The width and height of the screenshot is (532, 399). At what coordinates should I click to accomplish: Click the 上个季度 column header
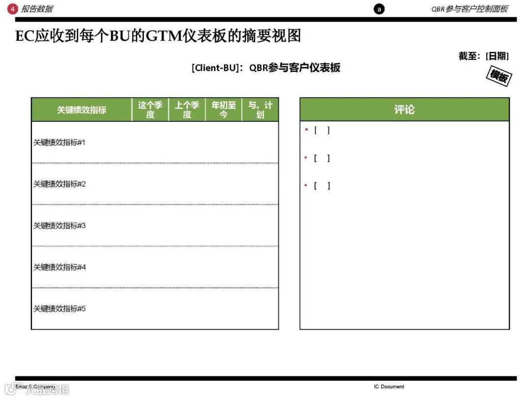click(x=187, y=109)
